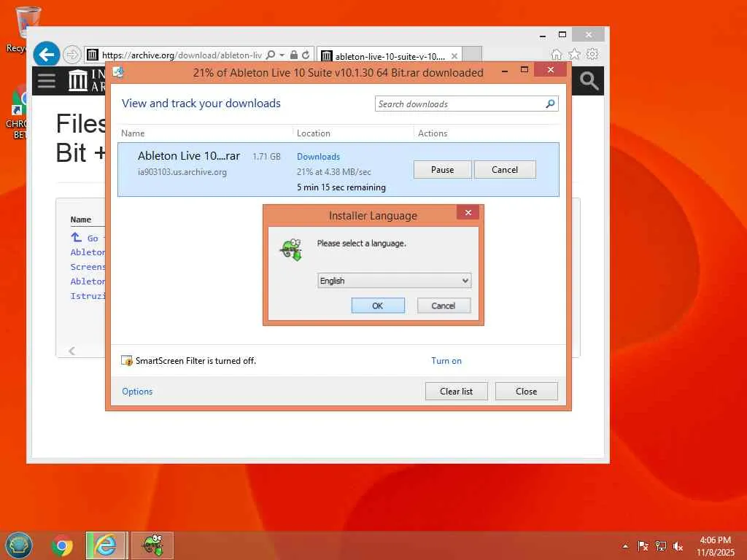Click the horizontal scroll left arrow in file listing
This screenshot has width=747, height=560.
pos(72,351)
